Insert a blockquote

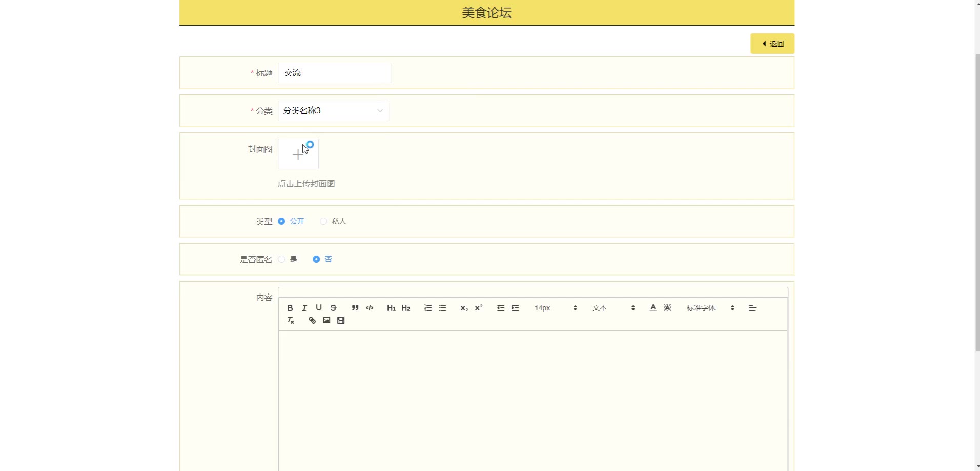pos(355,308)
